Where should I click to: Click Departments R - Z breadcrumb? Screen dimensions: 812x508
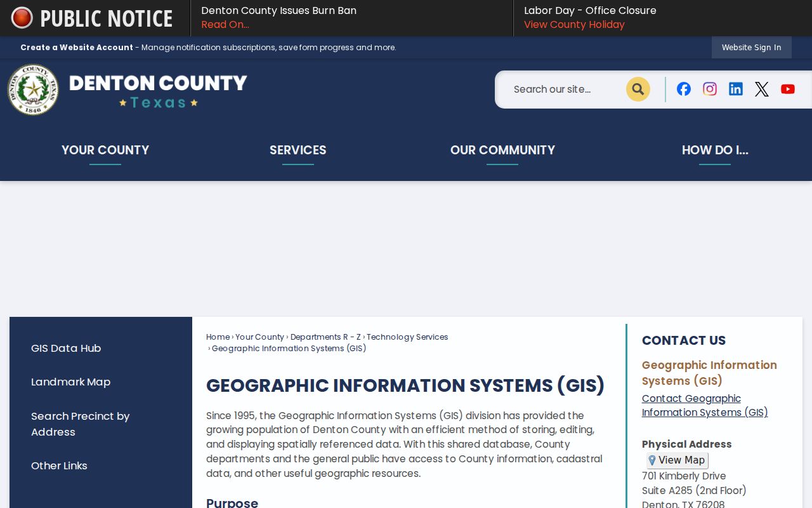(x=325, y=337)
